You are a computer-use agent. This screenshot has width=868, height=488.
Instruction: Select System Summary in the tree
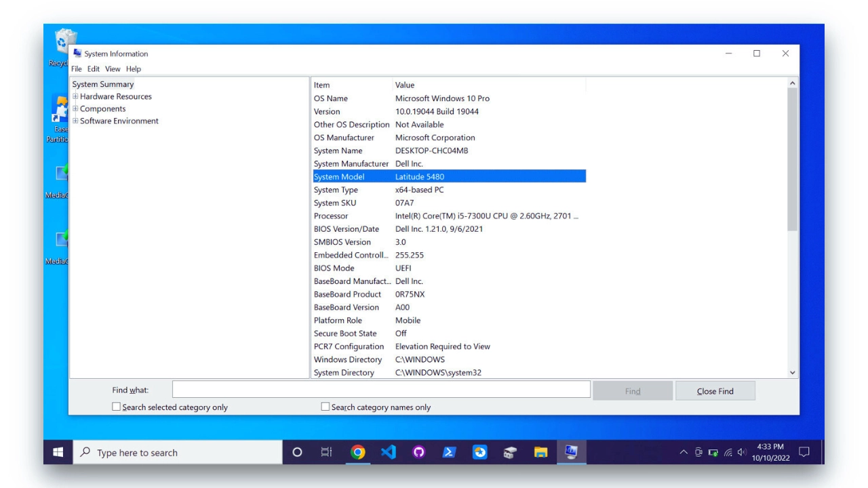(103, 84)
